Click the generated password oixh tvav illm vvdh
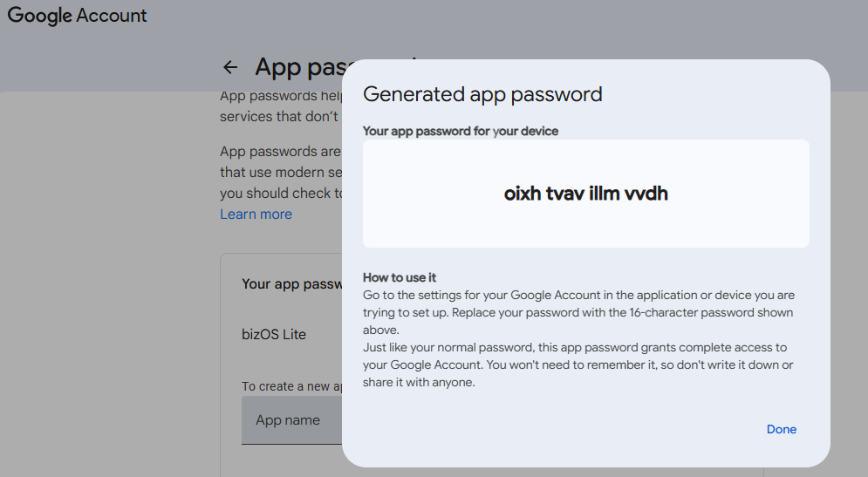 [585, 194]
